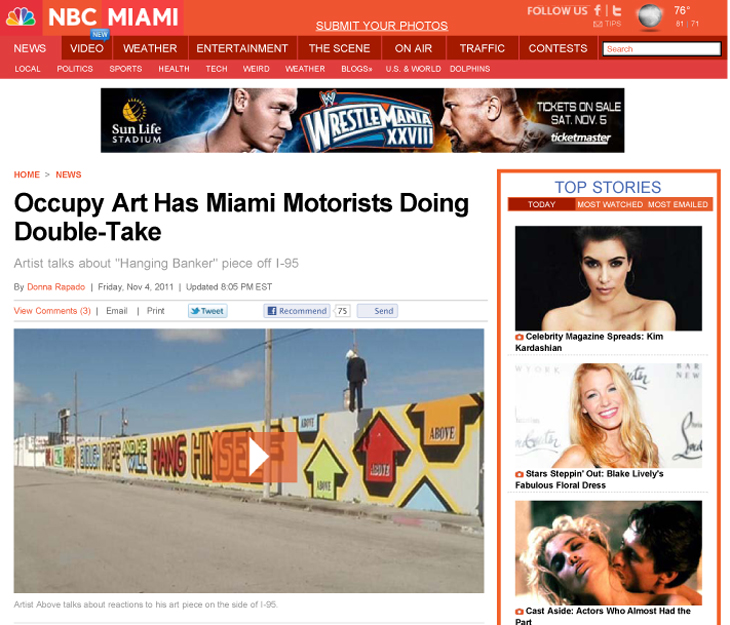Click the Tweet button
Viewport: 730px width, 625px height.
207,311
